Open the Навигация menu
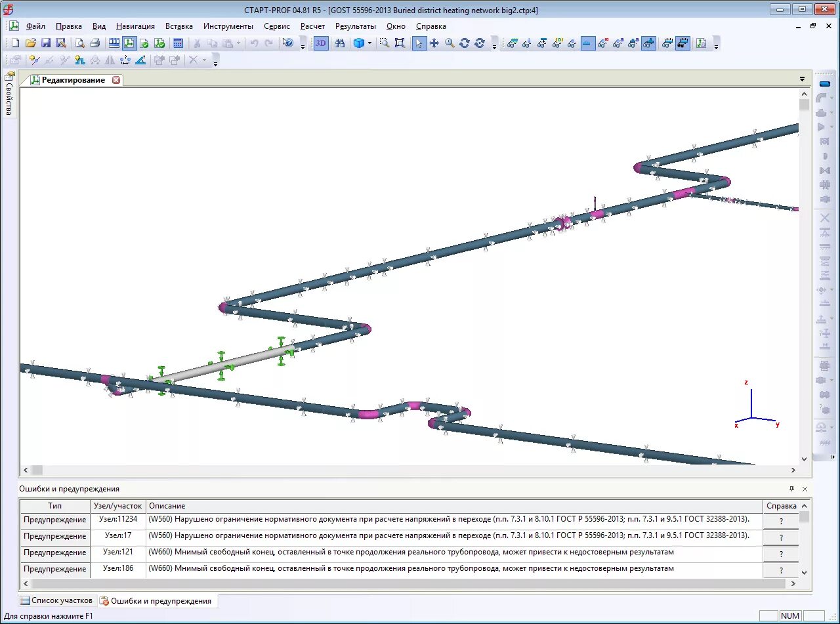 [135, 26]
